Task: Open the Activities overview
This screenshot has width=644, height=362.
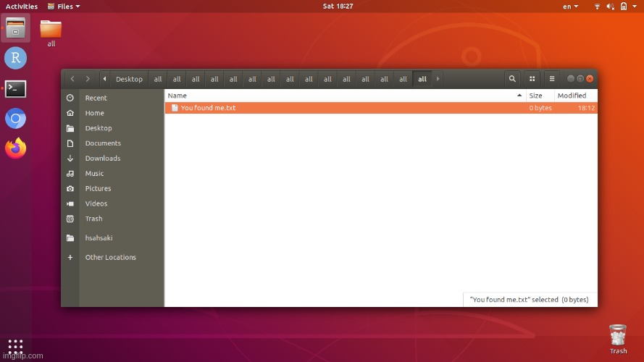Action: pyautogui.click(x=21, y=7)
